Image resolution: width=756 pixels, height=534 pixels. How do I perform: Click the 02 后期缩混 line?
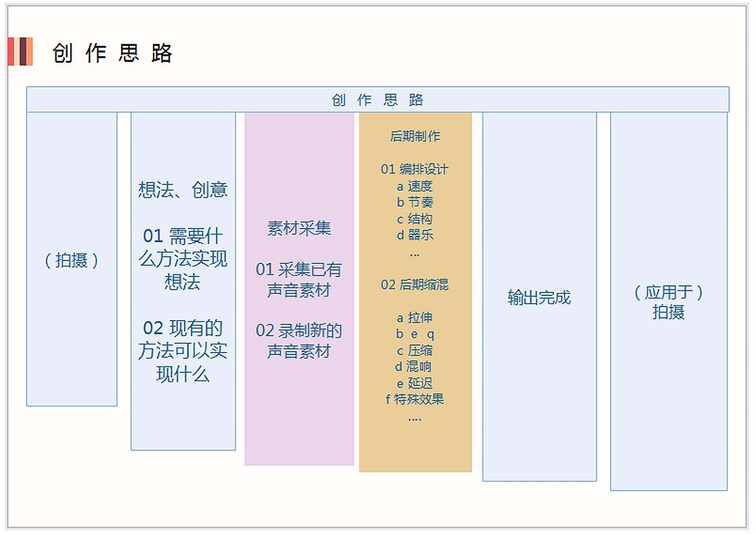pos(415,284)
